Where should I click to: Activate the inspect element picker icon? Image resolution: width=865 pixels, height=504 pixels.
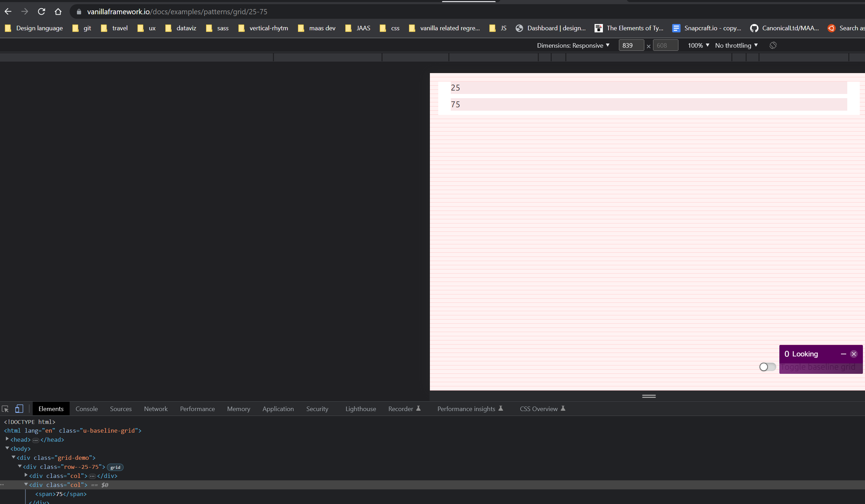(5, 409)
